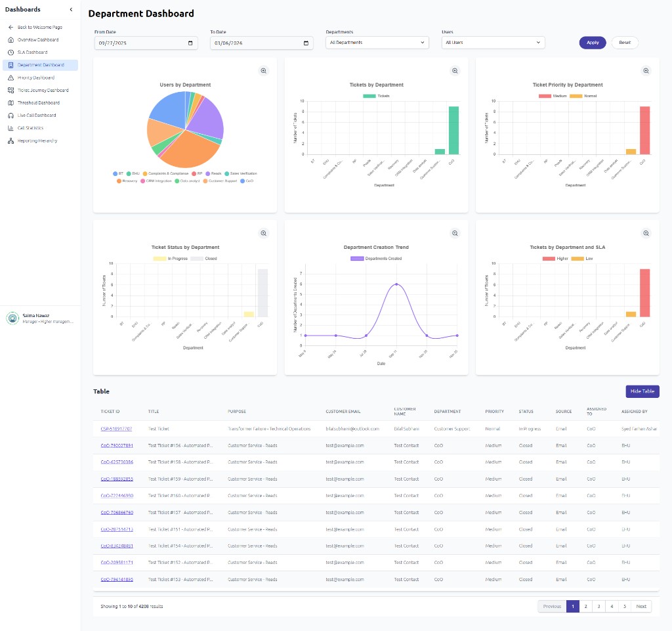The image size is (672, 631).
Task: Click zoom icon on Tickets by Department chart
Action: point(455,71)
